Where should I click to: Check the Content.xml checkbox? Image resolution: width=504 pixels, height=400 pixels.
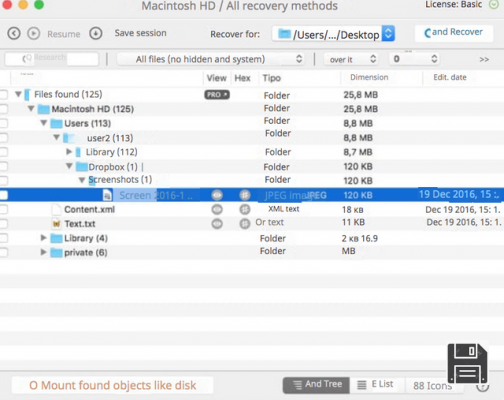pyautogui.click(x=3, y=209)
